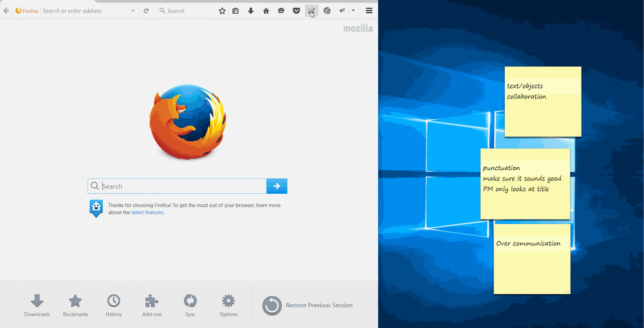Click the 'collaboration' sticky note line

pyautogui.click(x=526, y=96)
